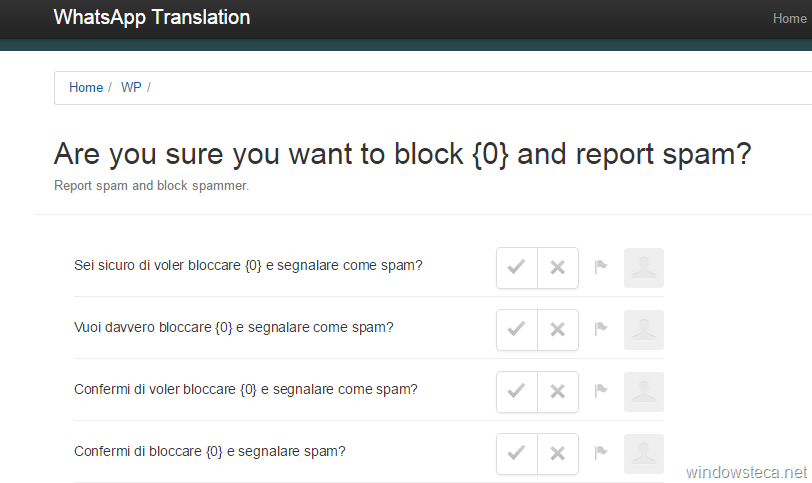
Task: Flag the 'Confermi di voler bloccare' translation
Action: 601,391
